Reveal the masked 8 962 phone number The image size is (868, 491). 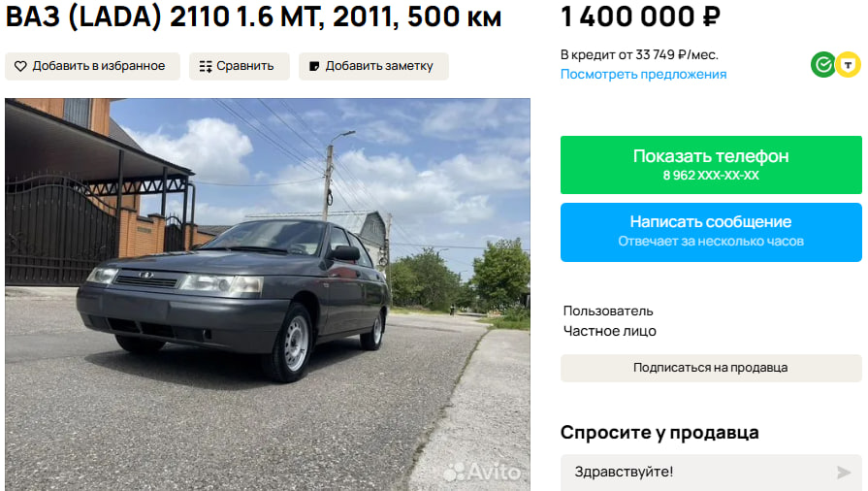click(711, 176)
